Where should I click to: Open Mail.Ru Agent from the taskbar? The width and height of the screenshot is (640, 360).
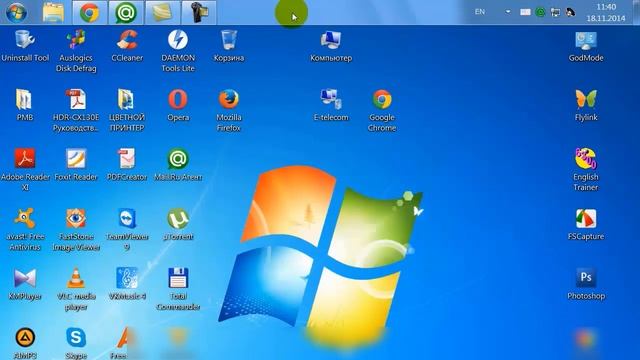tap(125, 12)
